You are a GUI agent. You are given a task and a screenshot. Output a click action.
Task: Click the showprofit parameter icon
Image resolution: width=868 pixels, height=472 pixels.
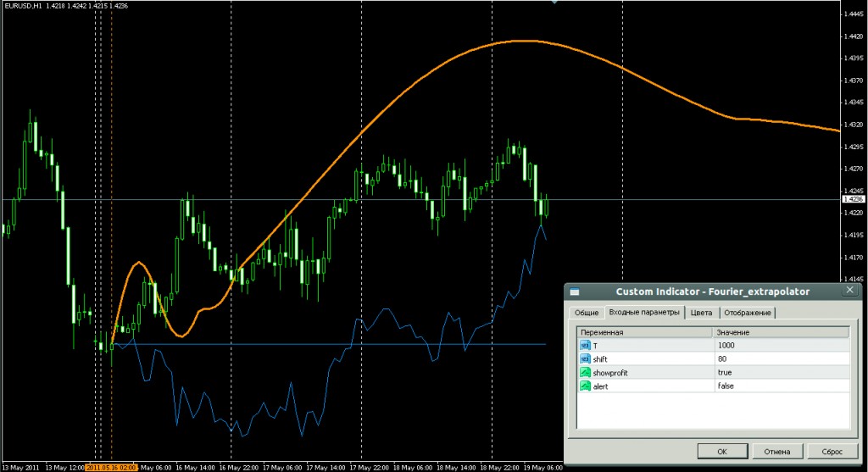pyautogui.click(x=585, y=372)
